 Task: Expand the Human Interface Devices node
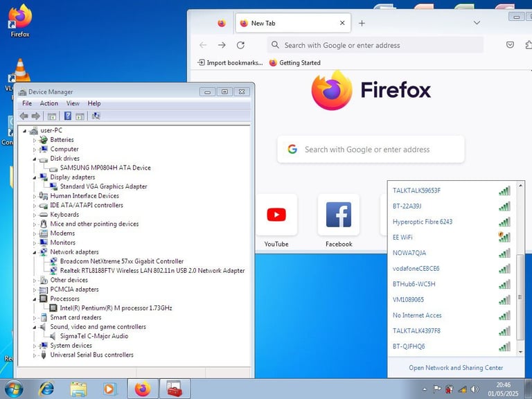pos(34,196)
